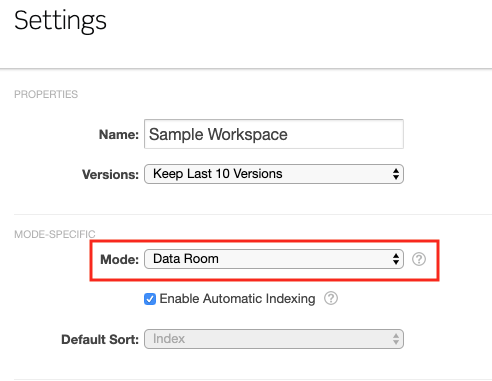Click the Default Sort field label
Screen dimensions: 492x381
pos(100,339)
